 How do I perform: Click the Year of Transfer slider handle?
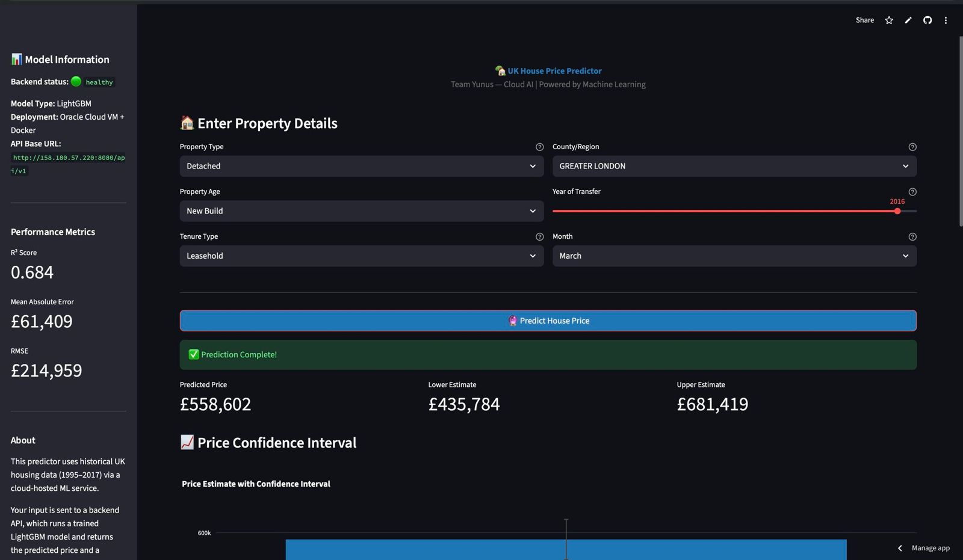coord(897,211)
